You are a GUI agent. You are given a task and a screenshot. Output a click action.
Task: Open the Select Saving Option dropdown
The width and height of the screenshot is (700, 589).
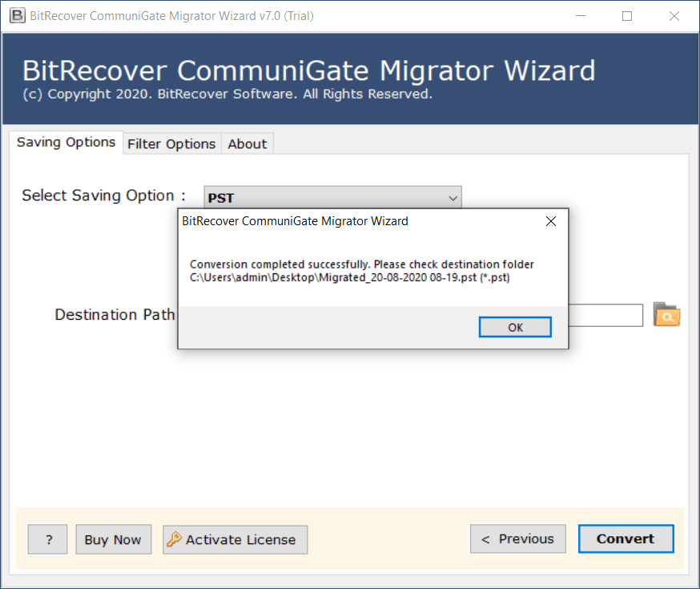[332, 197]
